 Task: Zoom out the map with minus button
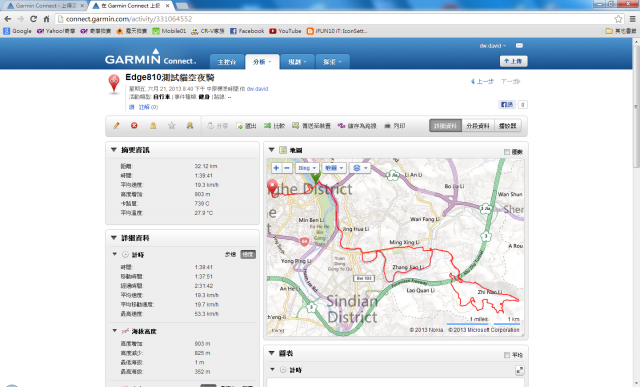tap(287, 168)
